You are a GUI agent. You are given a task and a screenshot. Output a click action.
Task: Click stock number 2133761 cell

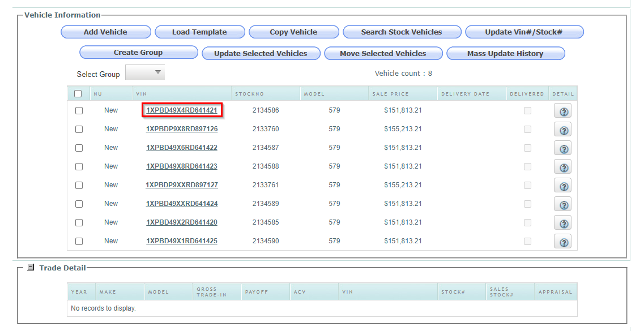click(x=266, y=185)
